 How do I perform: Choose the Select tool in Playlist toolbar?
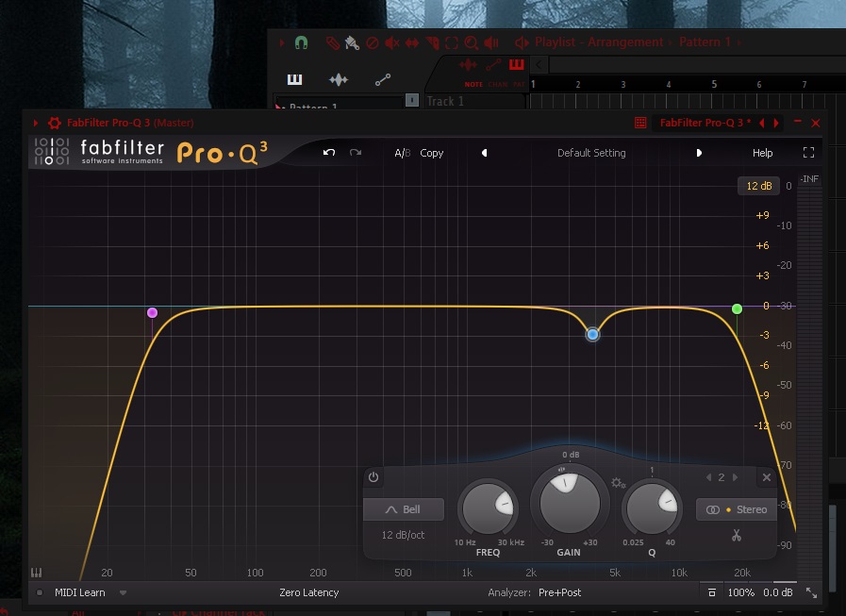[452, 42]
